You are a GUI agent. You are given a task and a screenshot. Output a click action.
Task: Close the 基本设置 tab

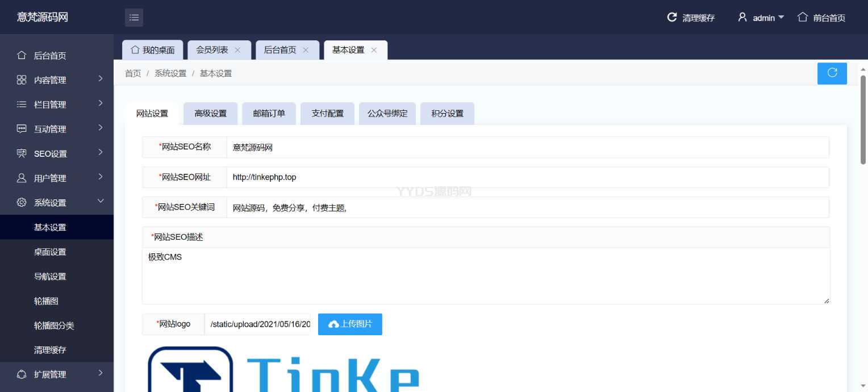pos(374,50)
